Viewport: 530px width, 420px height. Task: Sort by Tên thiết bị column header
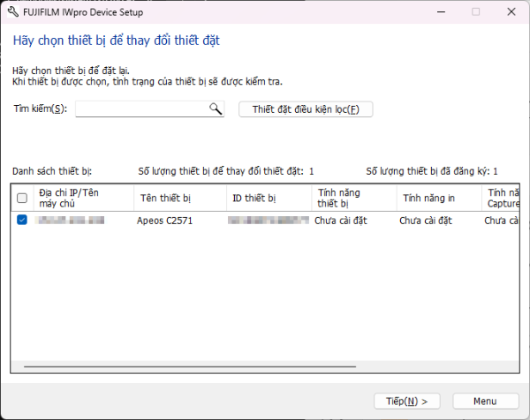pos(180,198)
